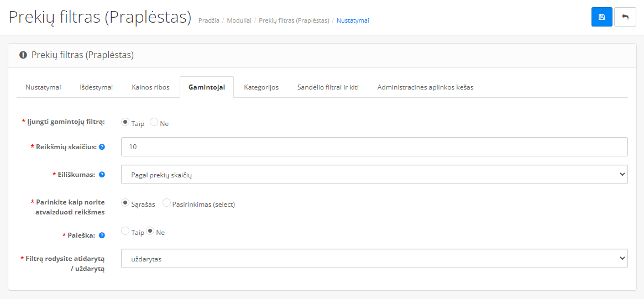This screenshot has height=299, width=644.
Task: Open the uždarytas filter state dropdown
Action: click(x=374, y=258)
